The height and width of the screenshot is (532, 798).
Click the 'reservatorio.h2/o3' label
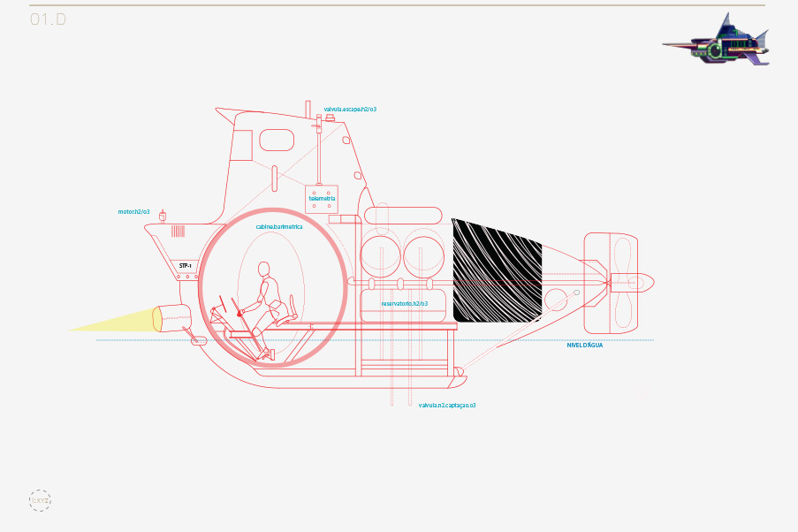pyautogui.click(x=405, y=303)
